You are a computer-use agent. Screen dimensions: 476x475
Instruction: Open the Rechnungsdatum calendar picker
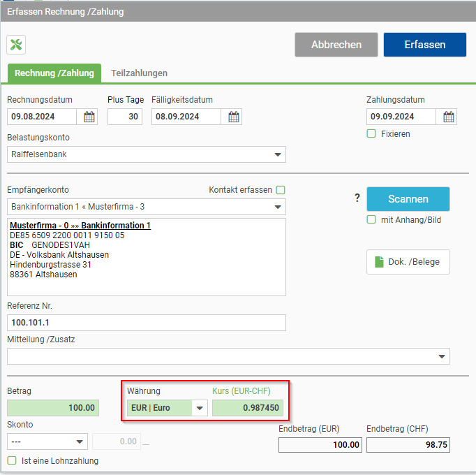click(89, 117)
